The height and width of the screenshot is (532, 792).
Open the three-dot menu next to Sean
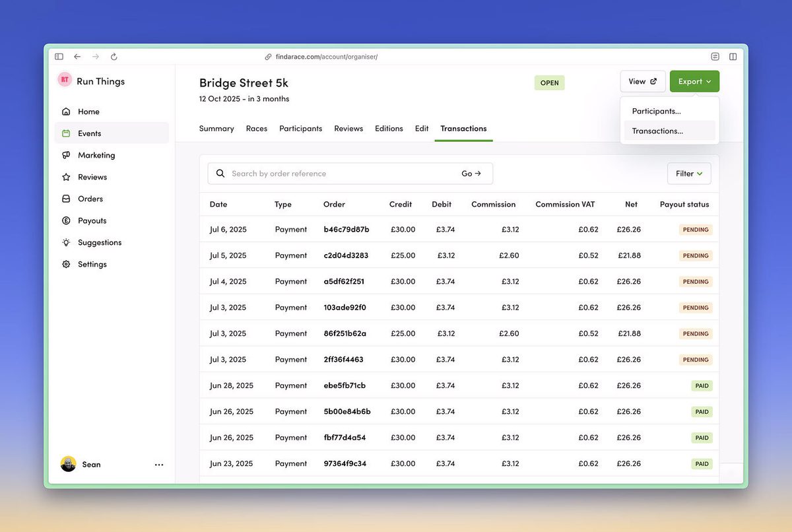(x=159, y=465)
